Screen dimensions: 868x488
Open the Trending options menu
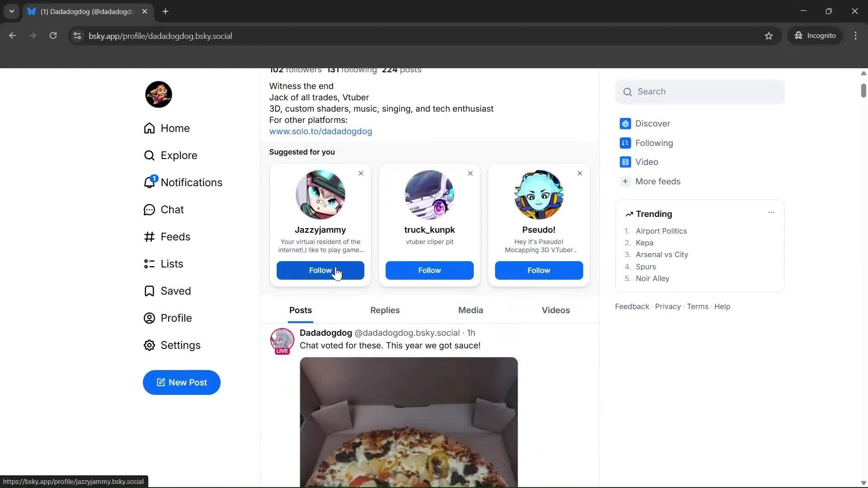[x=771, y=212]
